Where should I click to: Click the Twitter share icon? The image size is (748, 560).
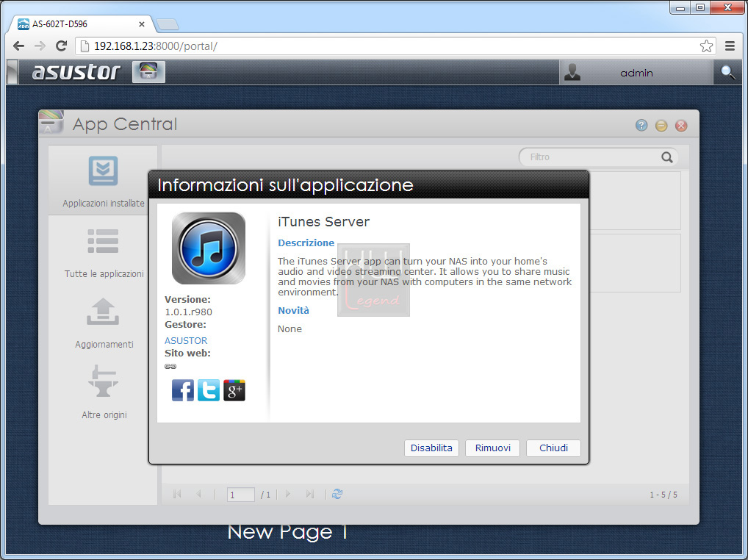click(209, 390)
